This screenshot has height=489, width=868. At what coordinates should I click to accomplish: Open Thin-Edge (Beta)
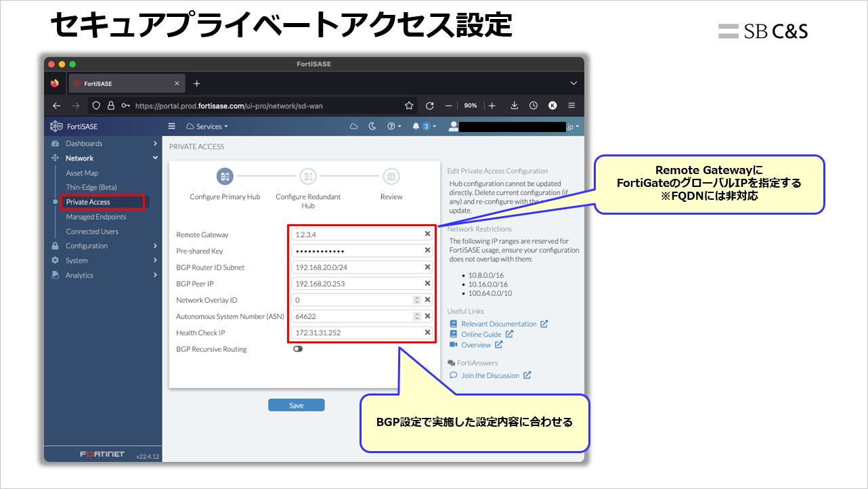click(x=91, y=187)
